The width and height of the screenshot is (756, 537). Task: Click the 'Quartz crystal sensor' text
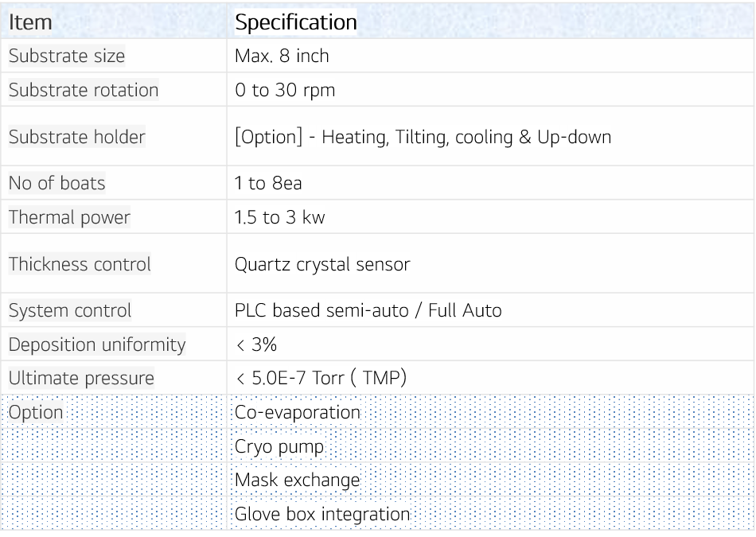click(322, 264)
